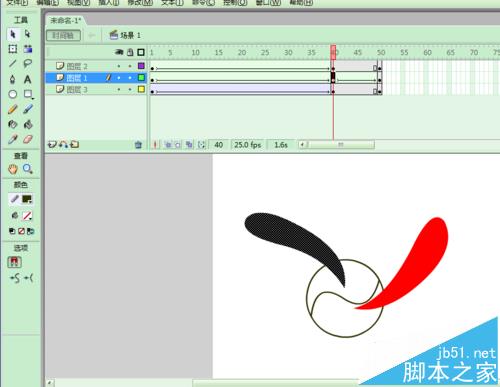Click the Modify Onion Markers icon
500x387 pixels.
202,145
